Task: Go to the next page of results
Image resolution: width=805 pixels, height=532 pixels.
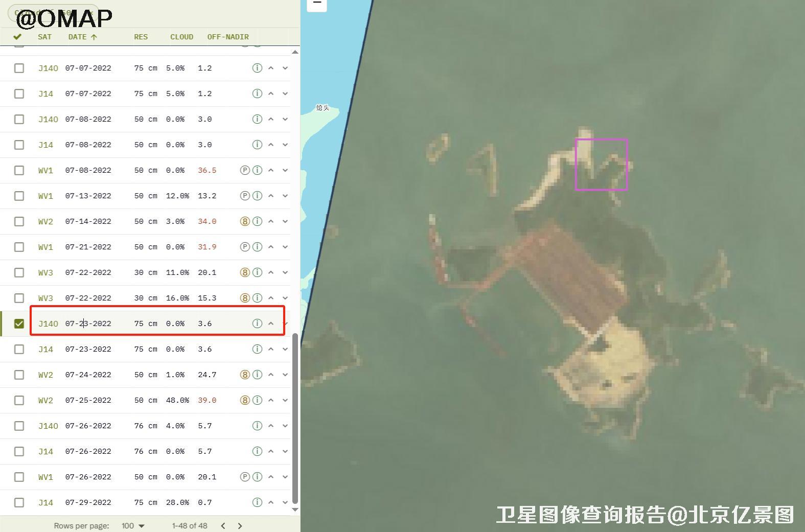Action: tap(240, 526)
